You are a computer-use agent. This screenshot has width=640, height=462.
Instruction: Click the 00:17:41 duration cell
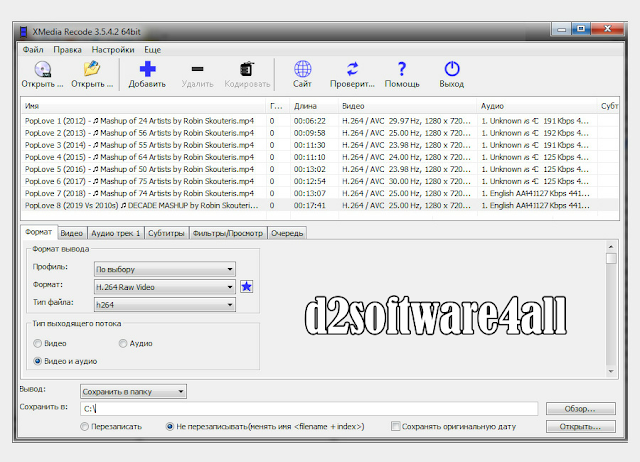click(310, 205)
